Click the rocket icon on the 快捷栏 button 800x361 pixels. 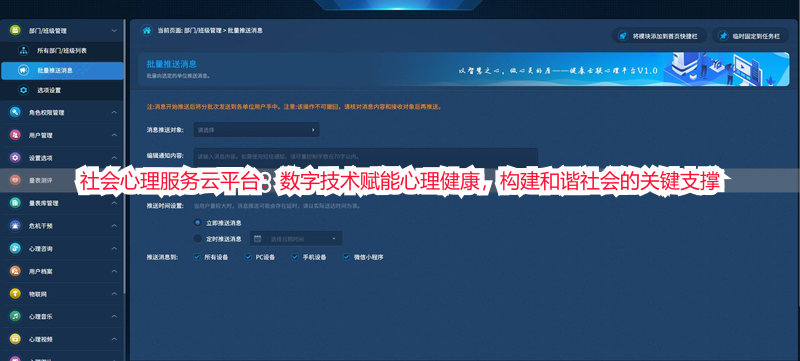[x=622, y=36]
